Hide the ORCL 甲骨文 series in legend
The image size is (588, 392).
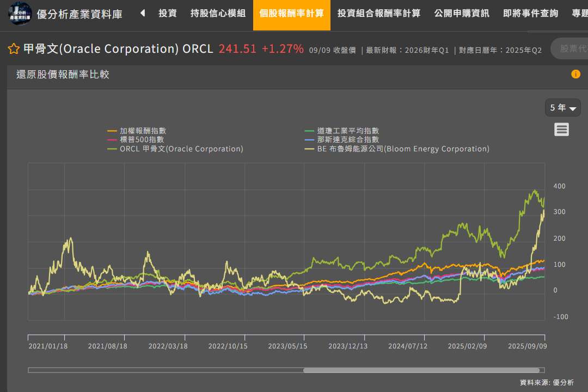tap(175, 149)
